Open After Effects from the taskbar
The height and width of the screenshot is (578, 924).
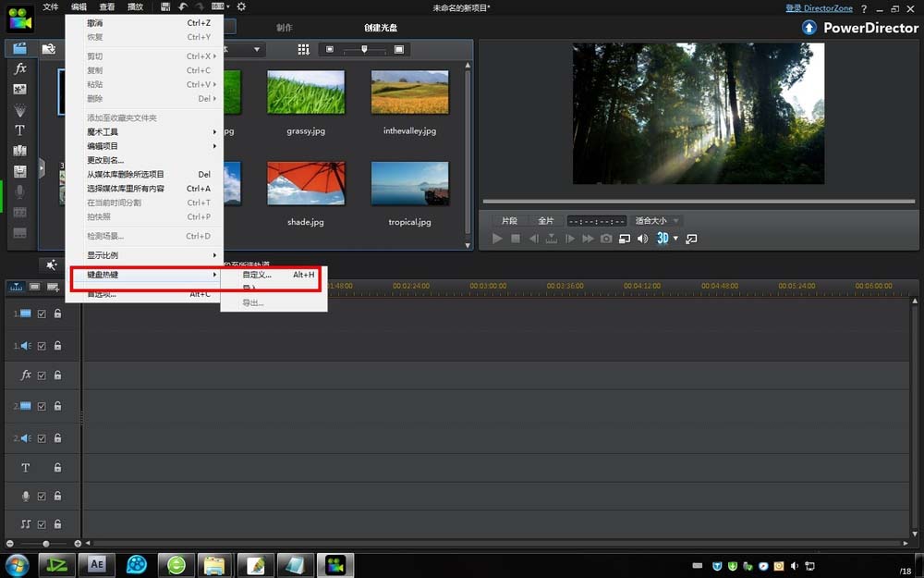click(96, 564)
